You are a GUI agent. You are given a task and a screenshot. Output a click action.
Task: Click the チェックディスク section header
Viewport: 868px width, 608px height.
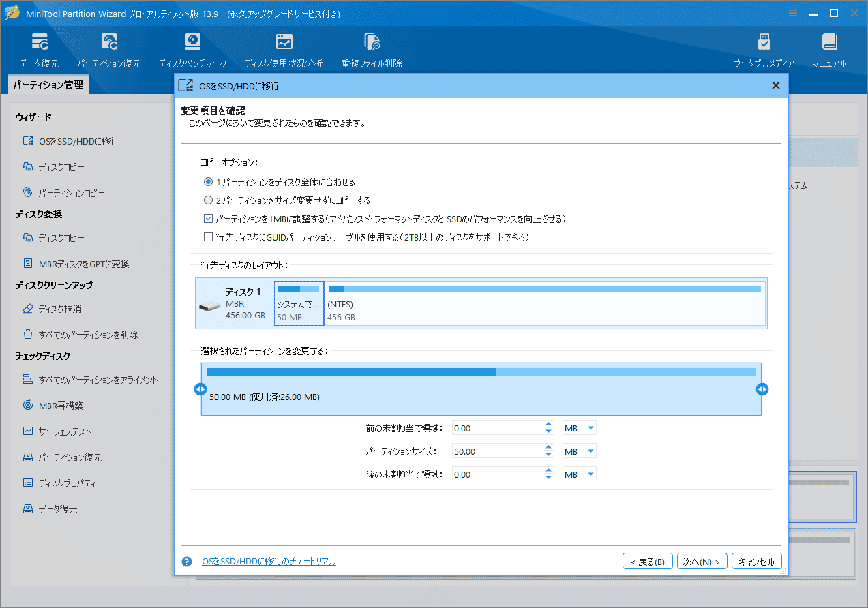coord(43,356)
